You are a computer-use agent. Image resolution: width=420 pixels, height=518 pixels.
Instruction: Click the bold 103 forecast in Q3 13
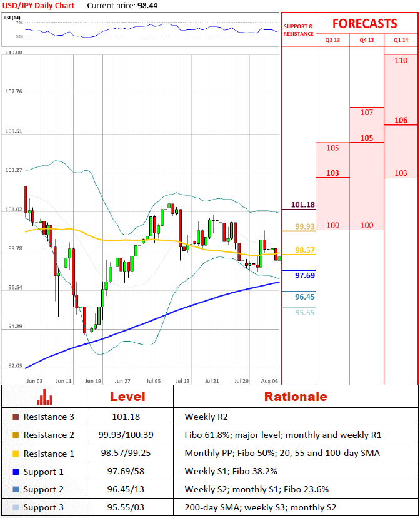point(332,173)
